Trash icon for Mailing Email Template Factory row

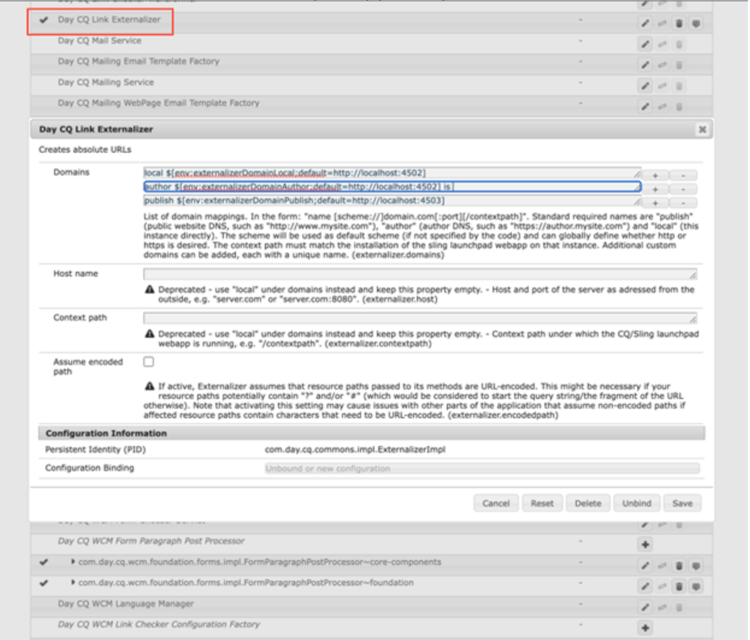(679, 65)
